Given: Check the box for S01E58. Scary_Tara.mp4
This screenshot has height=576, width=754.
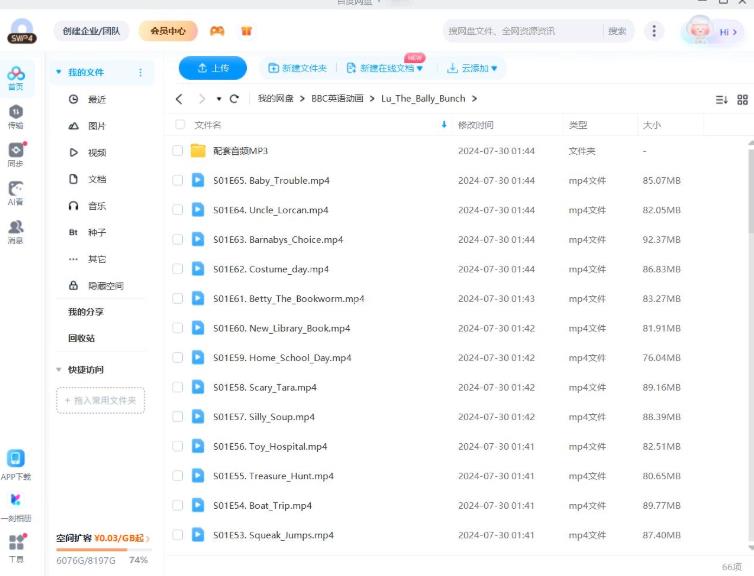Looking at the screenshot, I should click(177, 387).
